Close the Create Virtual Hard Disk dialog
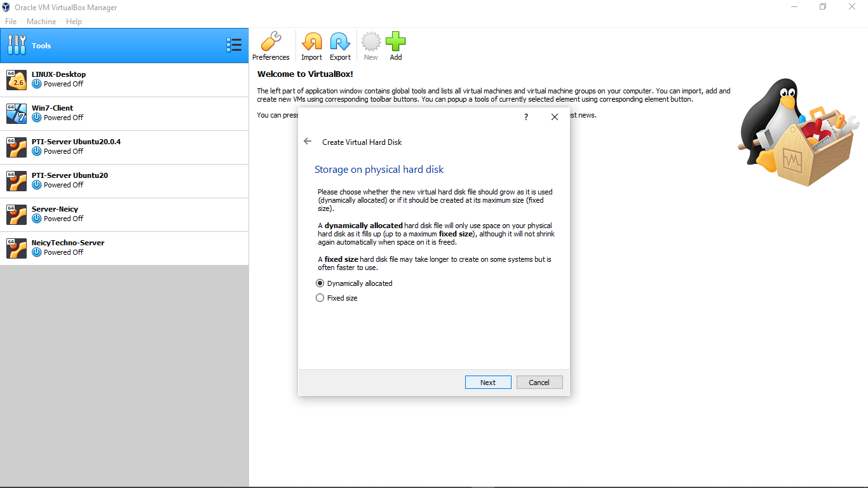 click(x=555, y=117)
